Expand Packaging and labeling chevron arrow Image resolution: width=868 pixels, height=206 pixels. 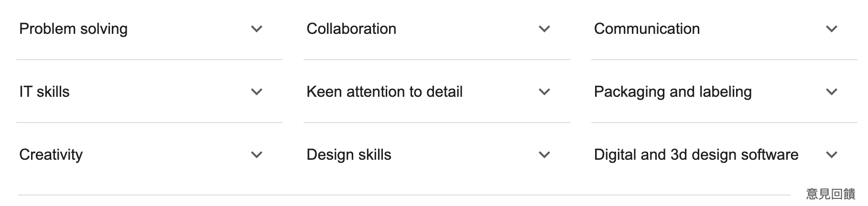click(831, 92)
